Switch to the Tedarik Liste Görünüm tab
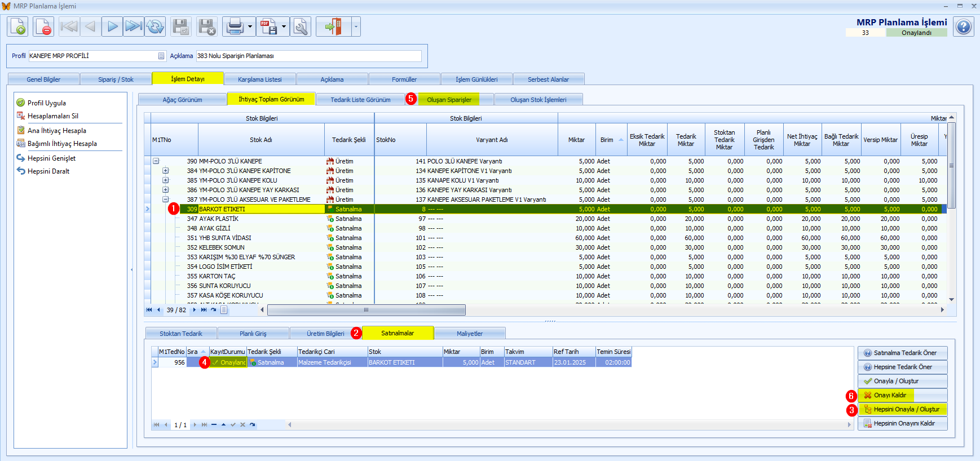Image resolution: width=980 pixels, height=461 pixels. coord(360,100)
